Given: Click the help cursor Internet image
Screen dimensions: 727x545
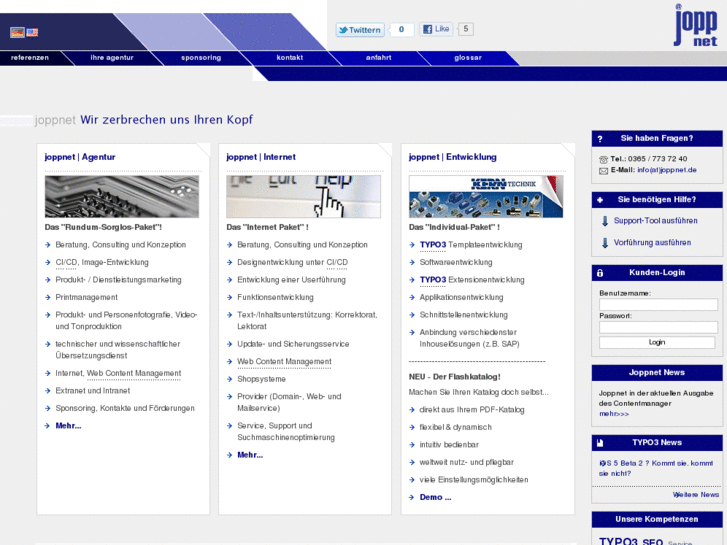Looking at the screenshot, I should pyautogui.click(x=304, y=196).
